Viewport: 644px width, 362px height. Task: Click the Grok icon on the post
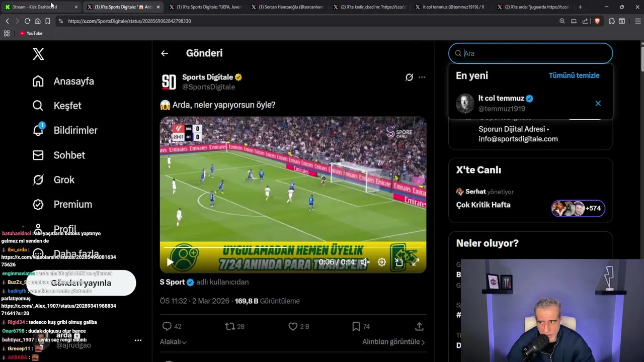coord(409,77)
